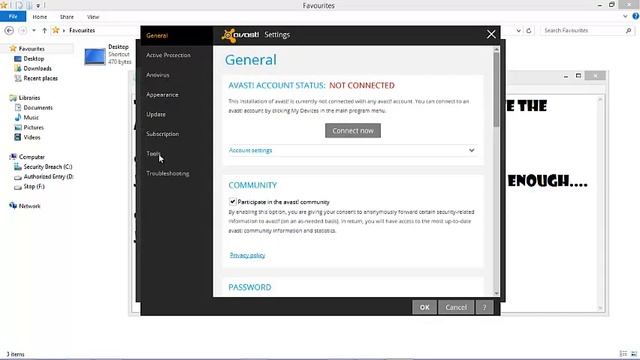Open the Active Protection settings section
Viewport: 640px width, 360px height.
tap(168, 55)
